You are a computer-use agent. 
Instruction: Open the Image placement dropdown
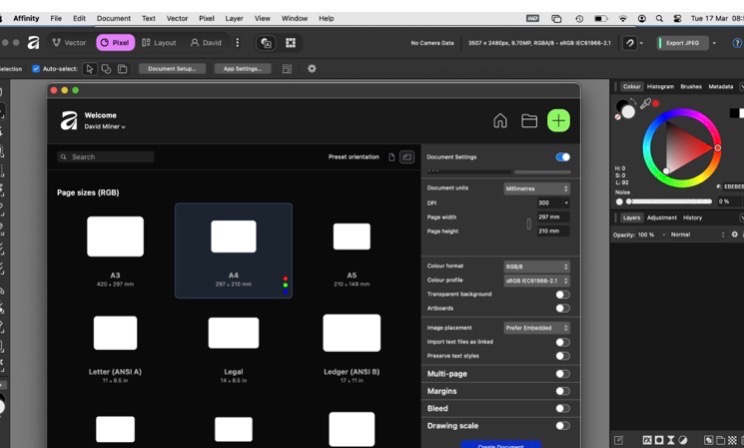tap(537, 327)
